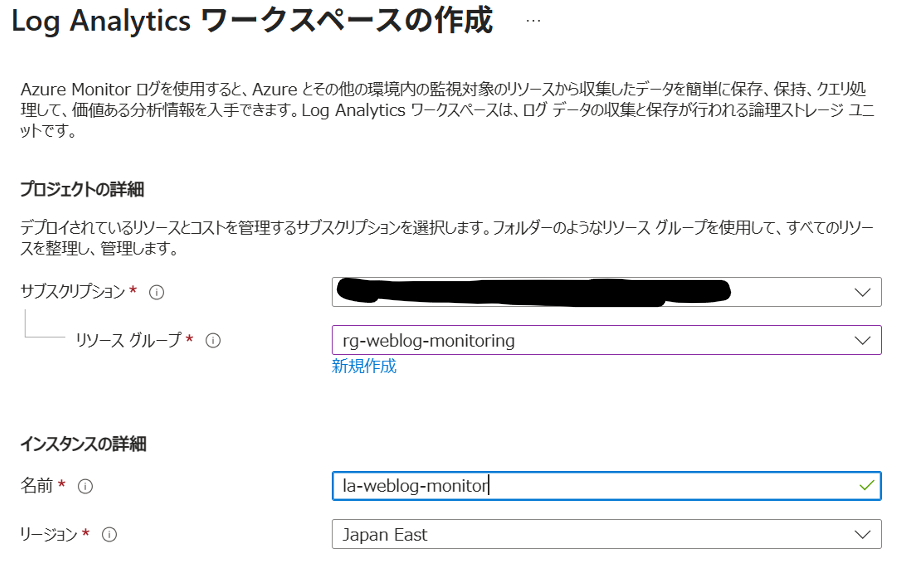Expand the rg-weblog-monitoring resource group dropdown
The image size is (904, 562).
[x=590, y=340]
